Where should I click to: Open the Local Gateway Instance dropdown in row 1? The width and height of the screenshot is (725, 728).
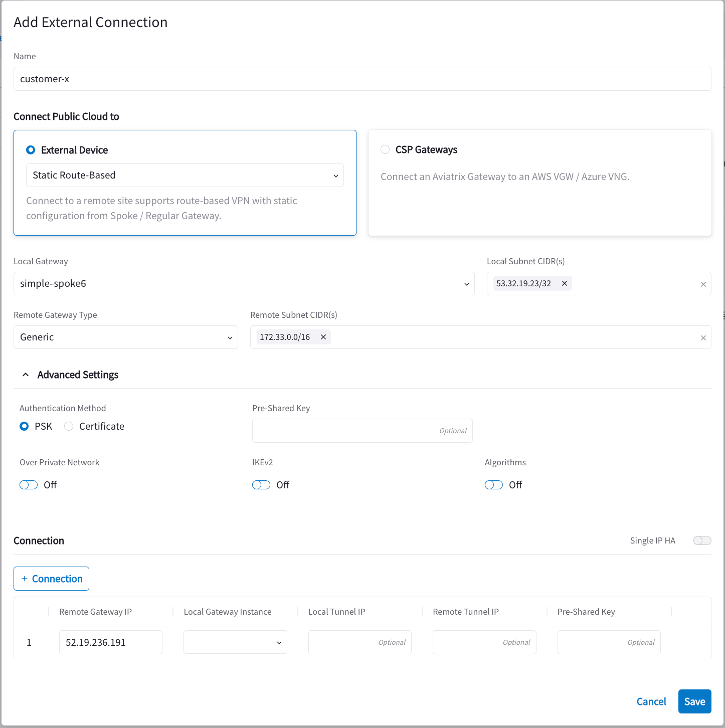pos(235,642)
